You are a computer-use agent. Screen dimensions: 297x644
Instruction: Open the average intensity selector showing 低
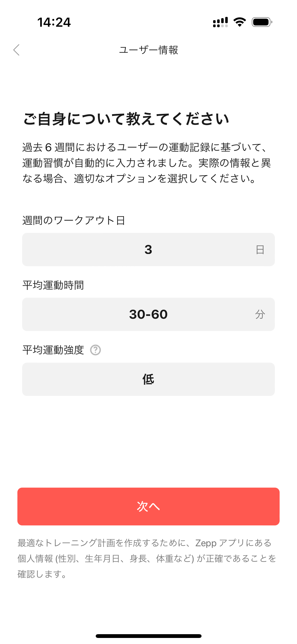[x=148, y=379]
